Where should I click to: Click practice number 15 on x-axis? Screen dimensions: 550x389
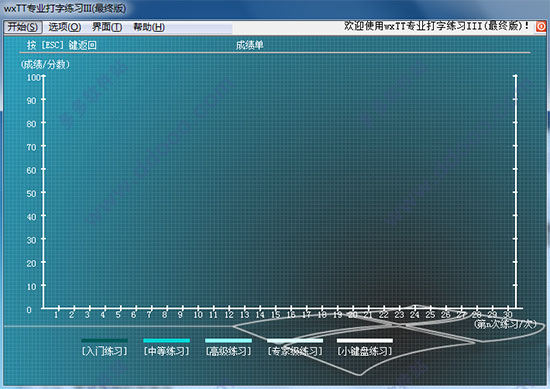(x=275, y=315)
